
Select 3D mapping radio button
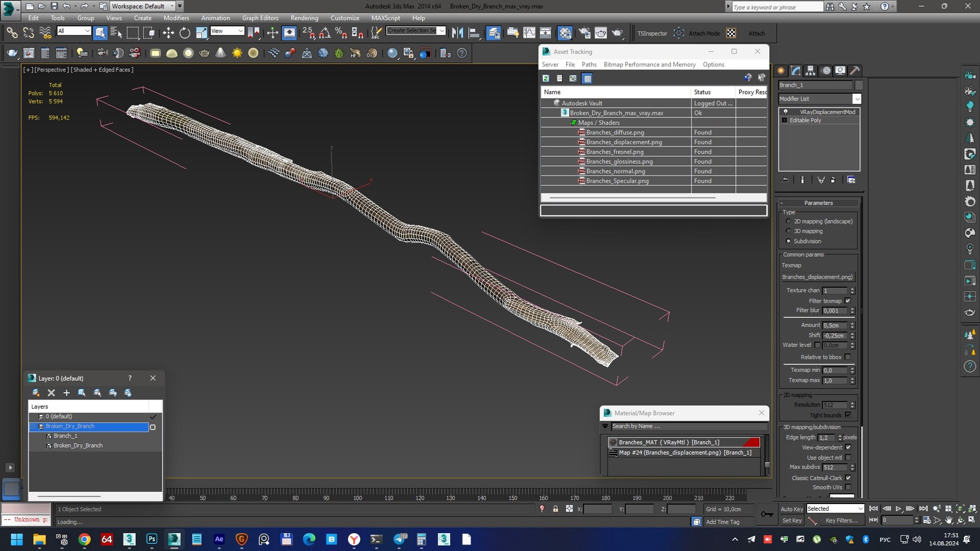[x=789, y=231]
